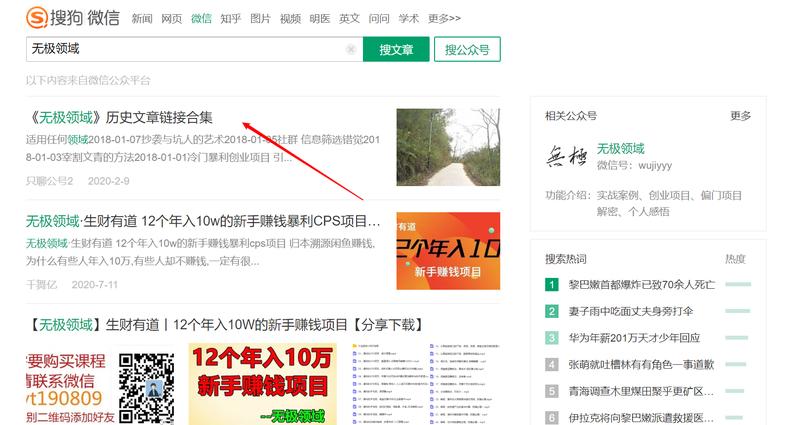
Task: Open the 无极领域·生财有道 CPS项目 article
Action: (203, 221)
